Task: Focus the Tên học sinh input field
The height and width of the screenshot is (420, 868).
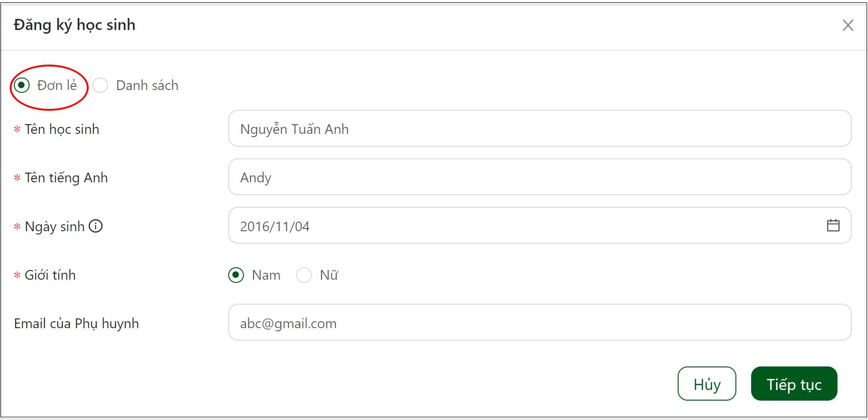Action: point(540,128)
